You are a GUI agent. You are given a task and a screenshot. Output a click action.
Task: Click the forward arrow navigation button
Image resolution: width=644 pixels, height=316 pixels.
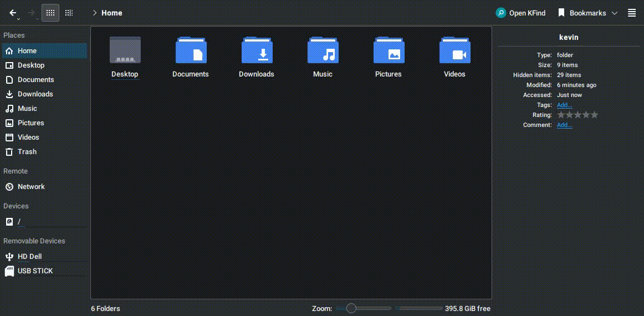[x=31, y=13]
